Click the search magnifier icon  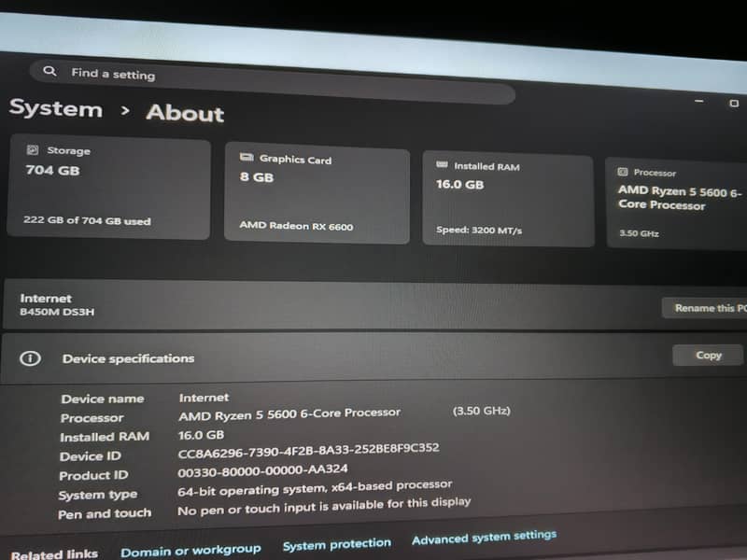coord(49,72)
